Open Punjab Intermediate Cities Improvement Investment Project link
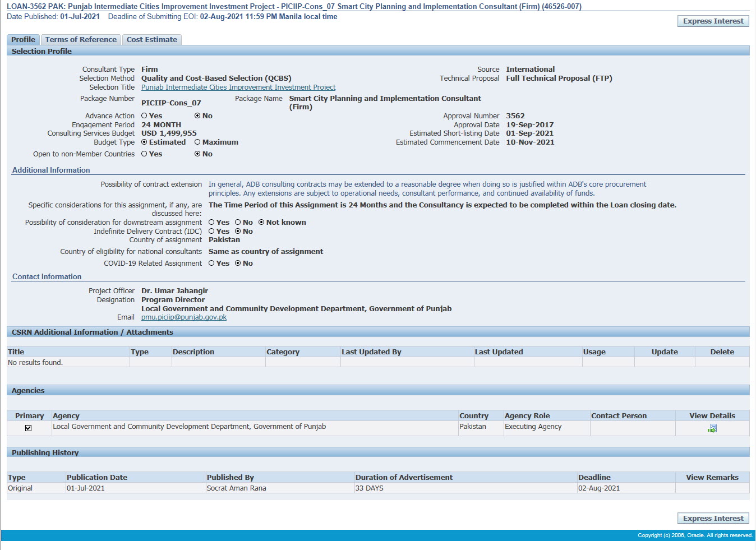Screen dimensions: 756x550 (238, 87)
